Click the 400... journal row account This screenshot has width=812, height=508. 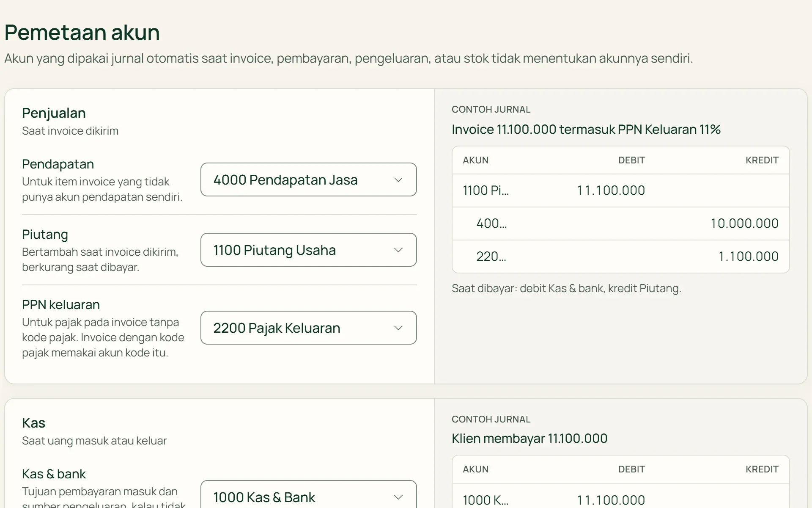(x=491, y=224)
